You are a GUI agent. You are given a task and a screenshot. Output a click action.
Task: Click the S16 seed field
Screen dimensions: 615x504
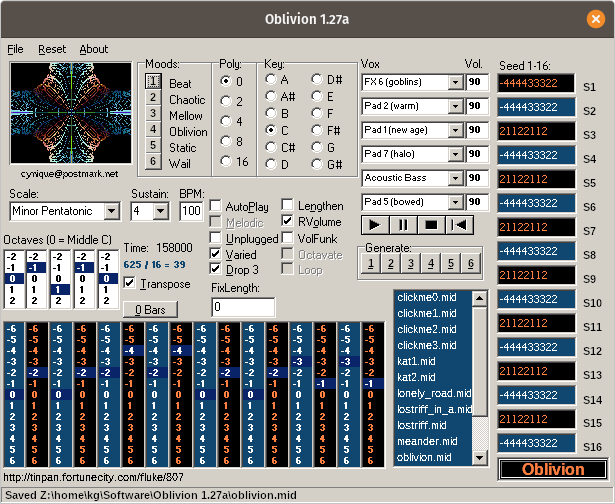[536, 443]
